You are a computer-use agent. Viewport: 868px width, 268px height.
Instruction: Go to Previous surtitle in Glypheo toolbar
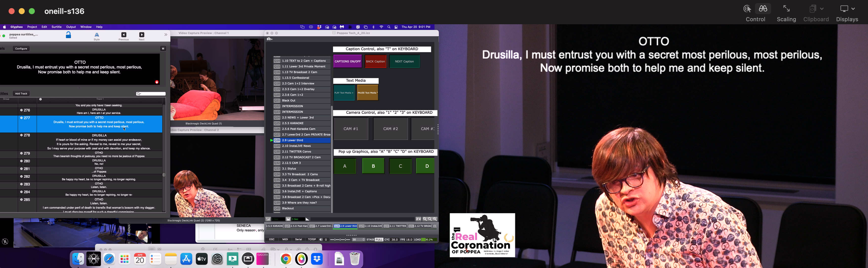[x=124, y=36]
